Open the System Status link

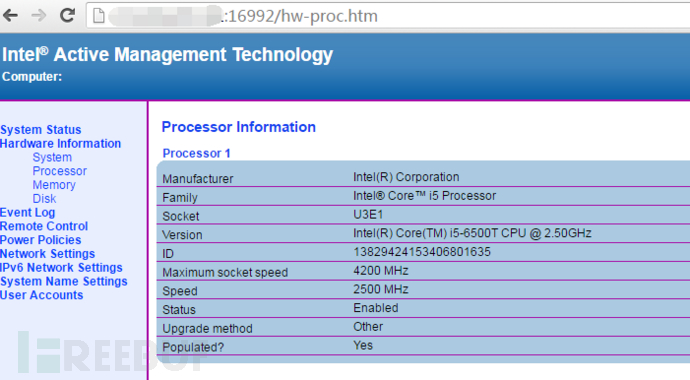[40, 130]
